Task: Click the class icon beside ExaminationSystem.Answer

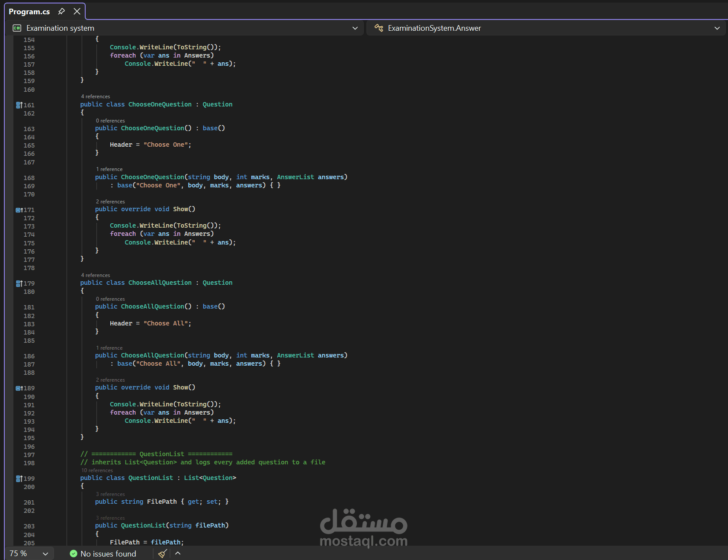Action: point(379,28)
